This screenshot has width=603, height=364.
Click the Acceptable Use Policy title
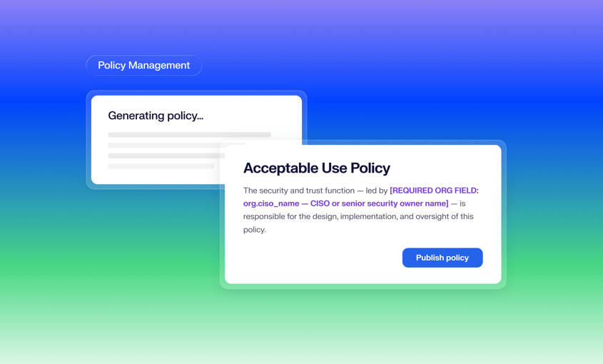(317, 168)
